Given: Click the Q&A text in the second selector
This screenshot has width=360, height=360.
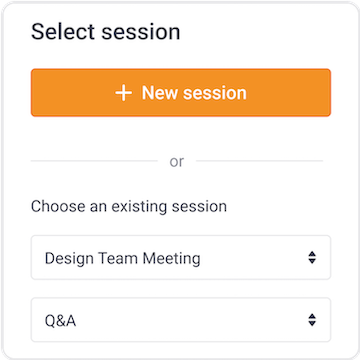Looking at the screenshot, I should pos(60,321).
